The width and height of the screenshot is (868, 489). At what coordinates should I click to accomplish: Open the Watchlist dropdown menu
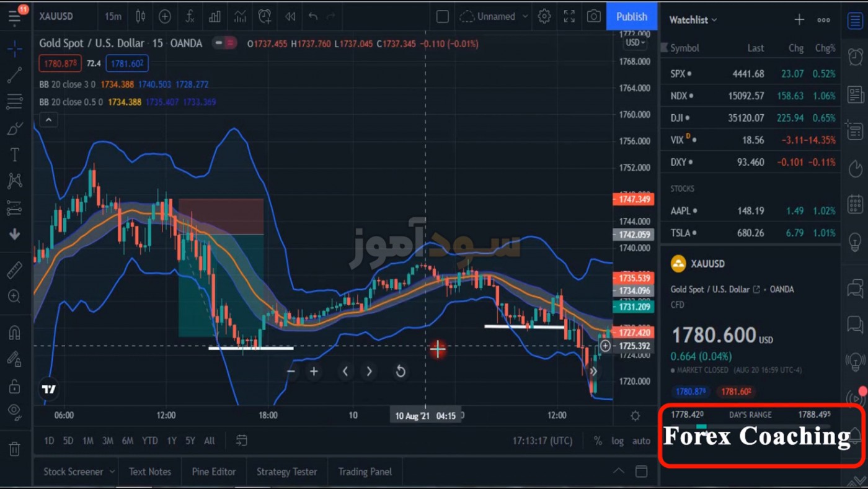693,20
